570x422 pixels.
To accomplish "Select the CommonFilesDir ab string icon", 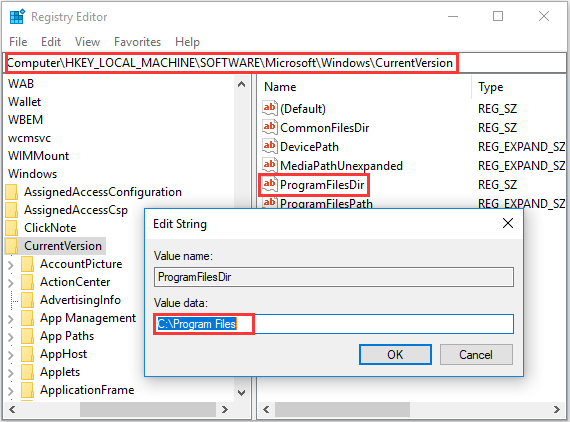I will coord(270,127).
